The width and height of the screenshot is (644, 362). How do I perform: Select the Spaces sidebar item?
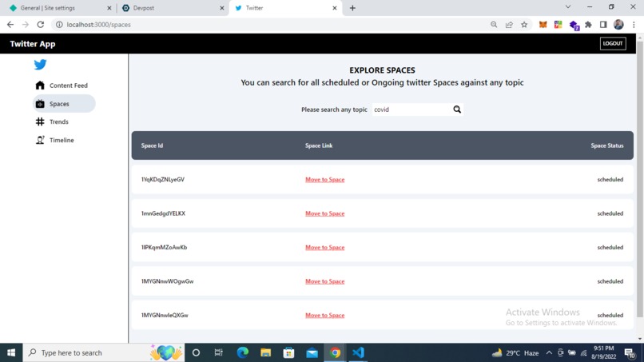pyautogui.click(x=64, y=104)
